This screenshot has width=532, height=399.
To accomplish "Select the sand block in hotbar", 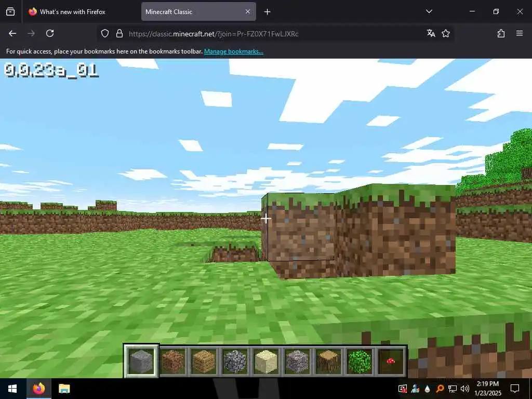I will [266, 362].
